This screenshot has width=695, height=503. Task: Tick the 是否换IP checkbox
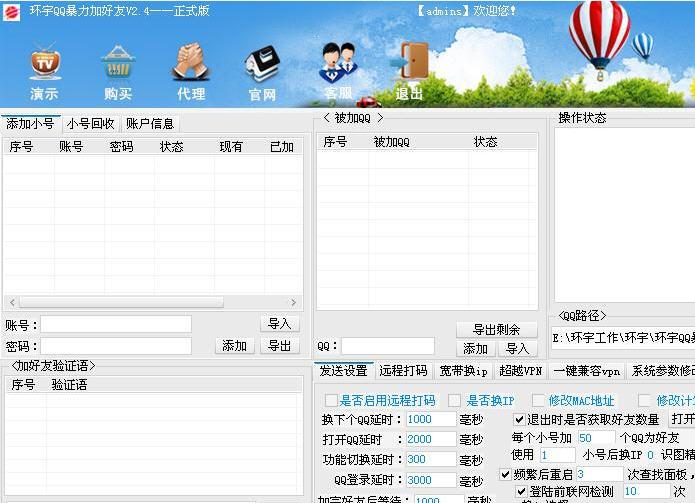455,400
